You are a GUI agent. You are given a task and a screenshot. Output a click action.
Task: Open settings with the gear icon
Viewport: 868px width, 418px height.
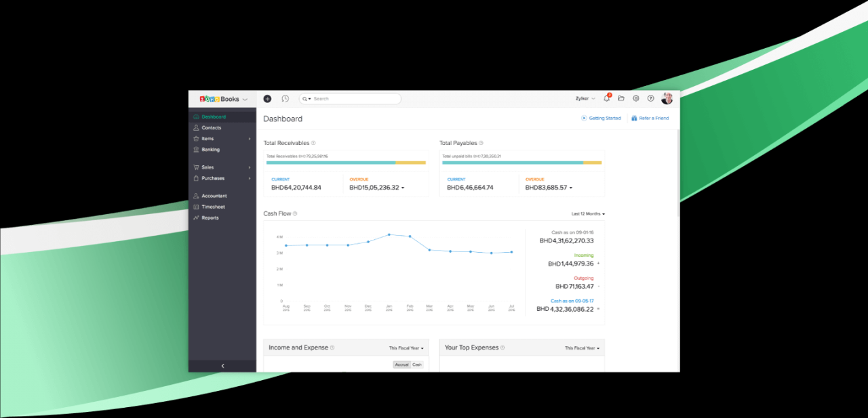635,98
